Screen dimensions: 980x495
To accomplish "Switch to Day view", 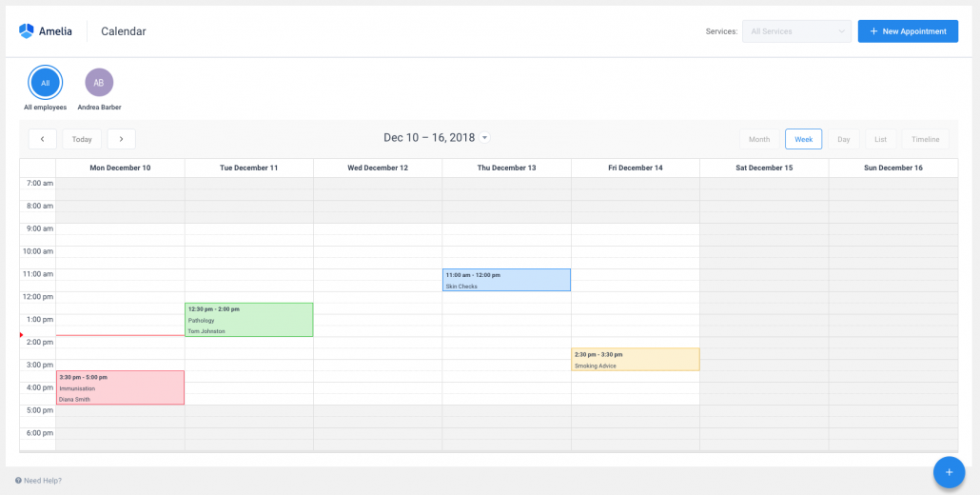I will [843, 139].
